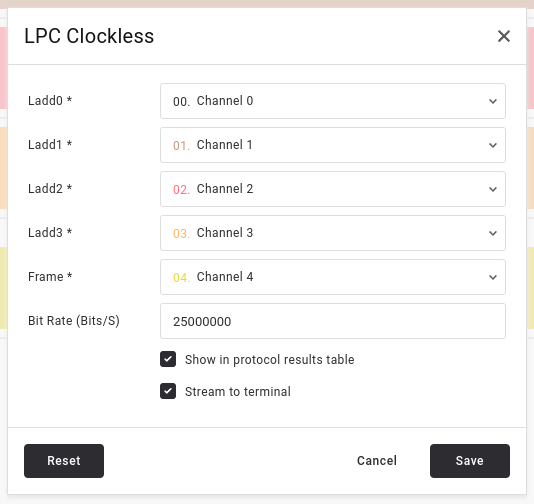Click the chevron arrow in the Ladd0 selector
Screen dimensions: 534x504
493,101
